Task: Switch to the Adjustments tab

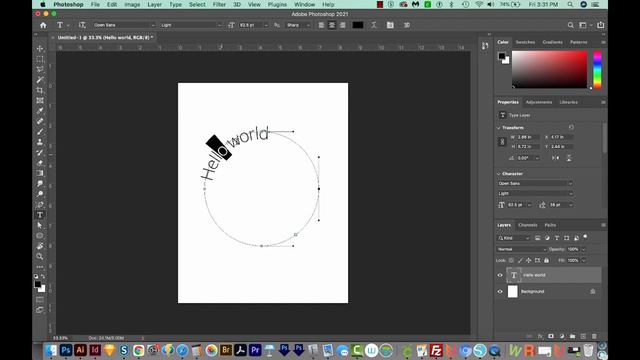Action: coord(539,102)
